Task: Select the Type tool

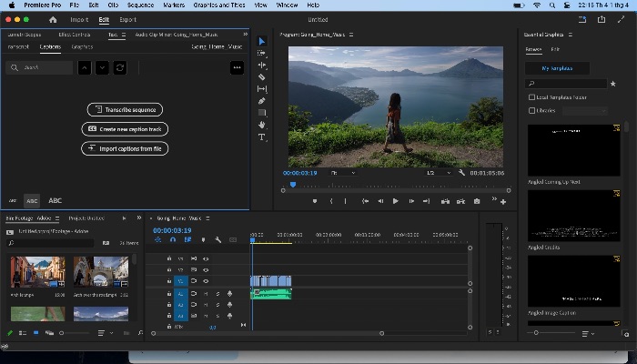Action: click(x=262, y=137)
